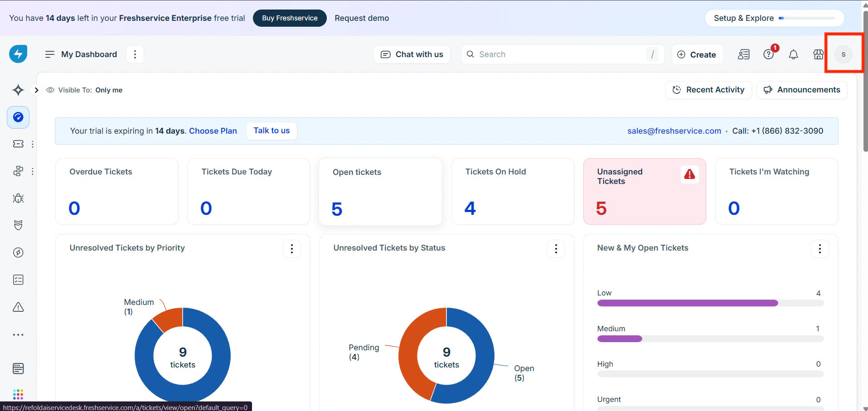Image resolution: width=868 pixels, height=411 pixels.
Task: Select the Dashboard sidebar icon
Action: pyautogui.click(x=18, y=117)
